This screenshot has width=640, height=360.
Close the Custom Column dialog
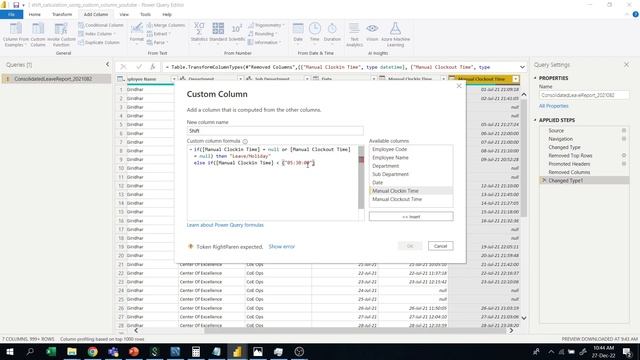pos(459,86)
